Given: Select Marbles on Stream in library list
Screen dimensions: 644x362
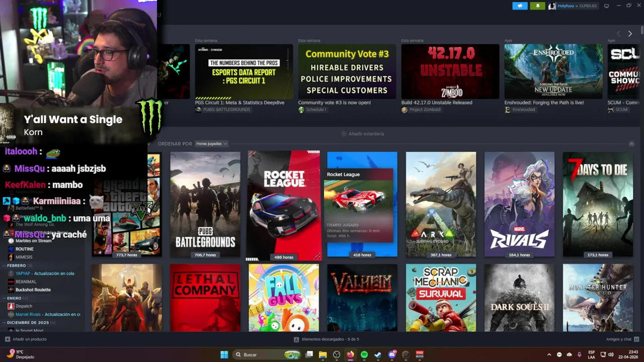Looking at the screenshot, I should [x=33, y=241].
